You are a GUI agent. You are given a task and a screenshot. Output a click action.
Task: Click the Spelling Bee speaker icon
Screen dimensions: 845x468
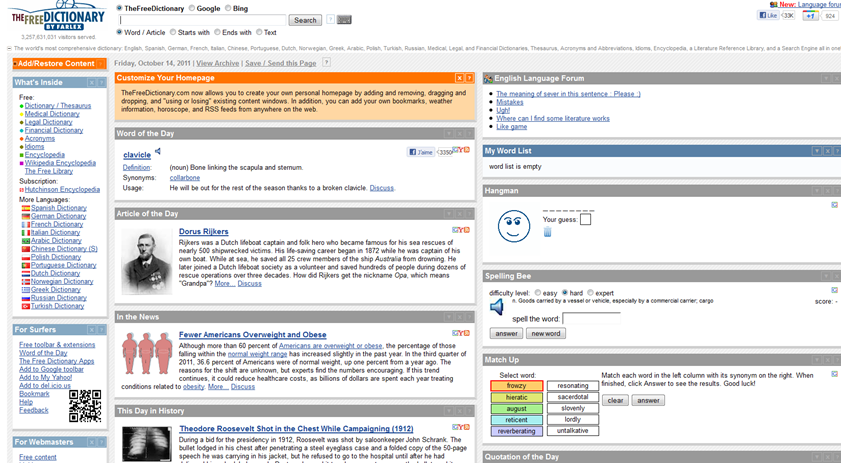point(497,307)
